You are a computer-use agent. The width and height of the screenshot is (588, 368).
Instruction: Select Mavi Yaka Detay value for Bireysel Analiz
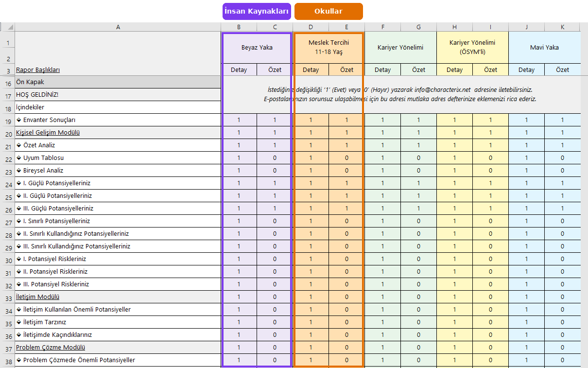tap(526, 171)
